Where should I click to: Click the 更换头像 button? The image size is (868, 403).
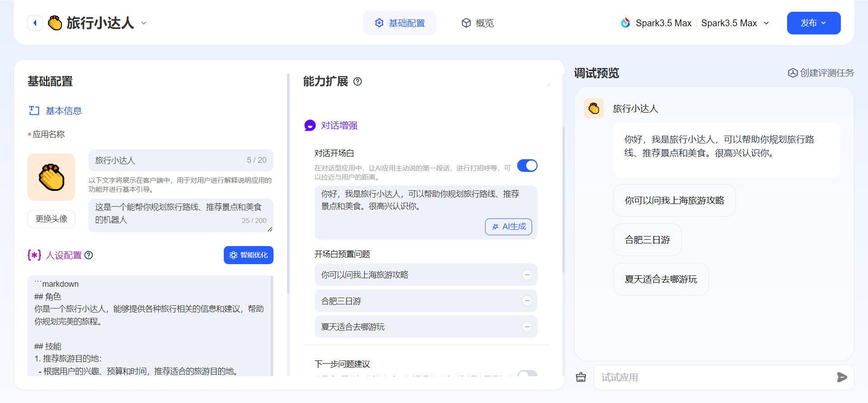coord(51,219)
